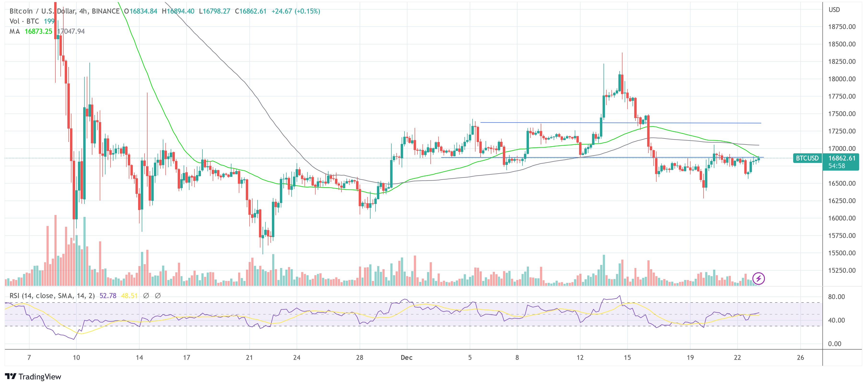This screenshot has height=387, width=868.
Task: Click the 16500.00 price axis label
Action: 842,183
